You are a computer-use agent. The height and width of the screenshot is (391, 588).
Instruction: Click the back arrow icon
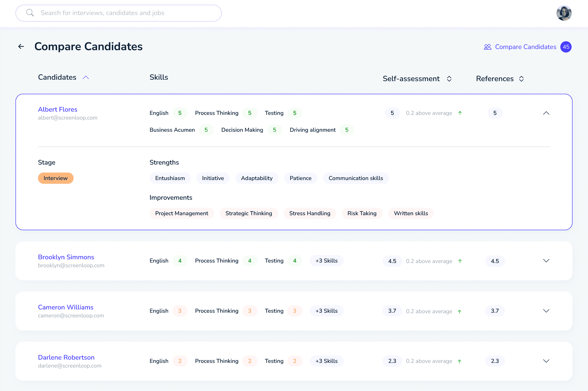pyautogui.click(x=21, y=46)
